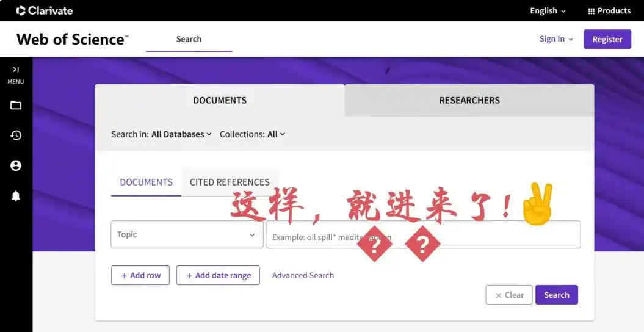Screen dimensions: 644x332
Task: Expand the sidebar MENU arrow icon
Action: 16,70
